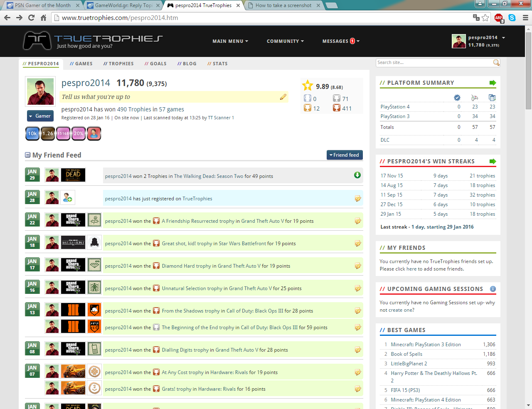Click the pencil icon to edit status
Image resolution: width=532 pixels, height=409 pixels.
click(283, 97)
